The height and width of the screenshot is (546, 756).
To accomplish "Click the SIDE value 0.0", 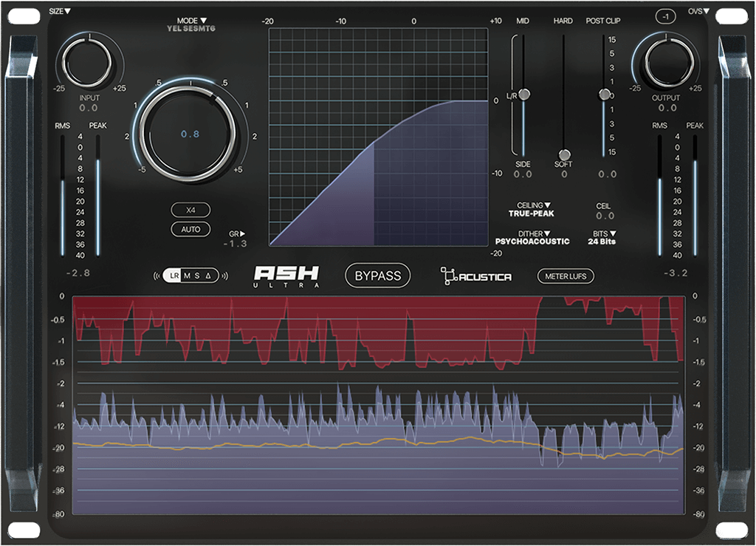I will coord(523,174).
